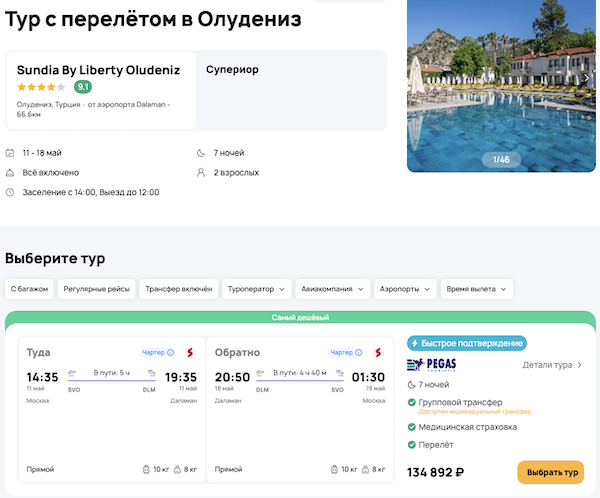This screenshot has height=498, width=600.
Task: Go to next hotel photo with right arrow
Action: [x=586, y=77]
